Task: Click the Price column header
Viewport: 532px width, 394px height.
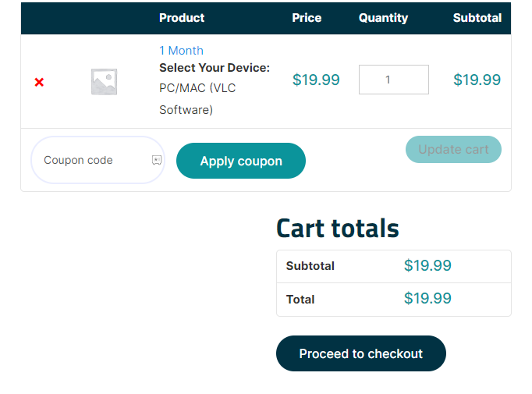Action: 307,18
